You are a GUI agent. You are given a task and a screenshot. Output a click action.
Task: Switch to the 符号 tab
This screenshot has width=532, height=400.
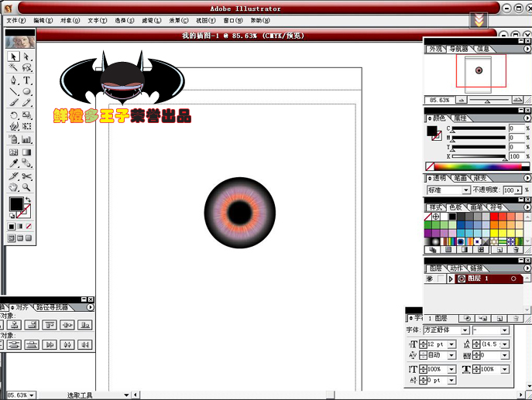pos(496,207)
